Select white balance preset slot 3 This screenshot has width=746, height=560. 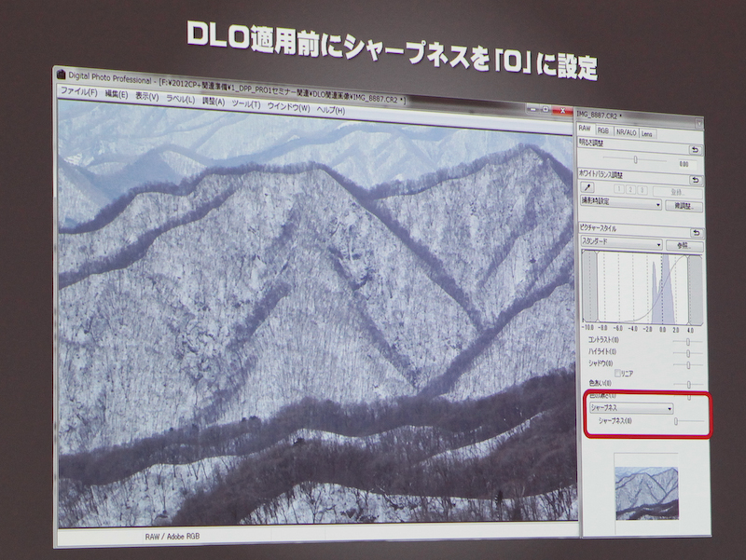click(x=641, y=188)
